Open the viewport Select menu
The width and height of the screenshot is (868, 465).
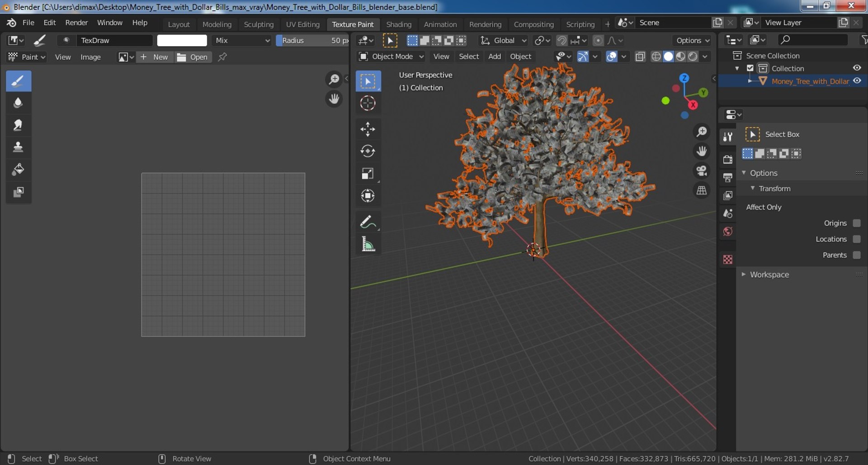pos(469,57)
